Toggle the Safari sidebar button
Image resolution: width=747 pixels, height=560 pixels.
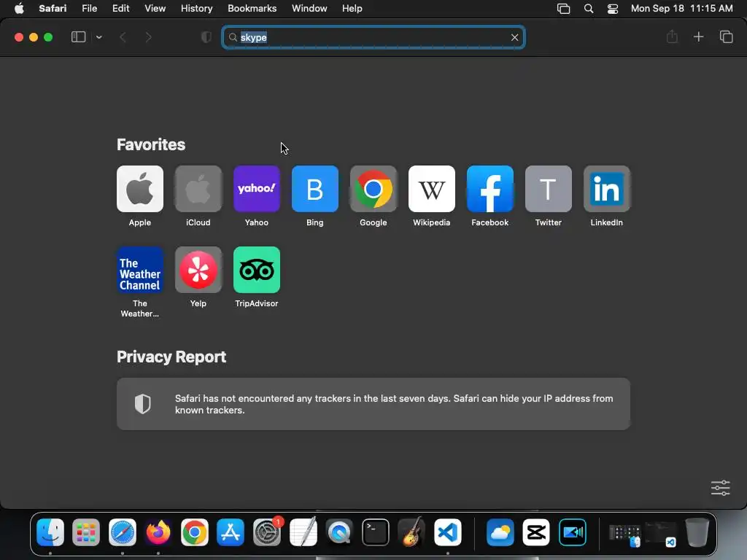[78, 37]
